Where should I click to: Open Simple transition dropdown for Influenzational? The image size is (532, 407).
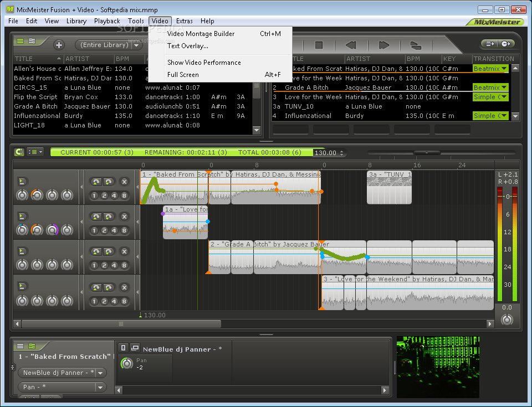point(490,116)
